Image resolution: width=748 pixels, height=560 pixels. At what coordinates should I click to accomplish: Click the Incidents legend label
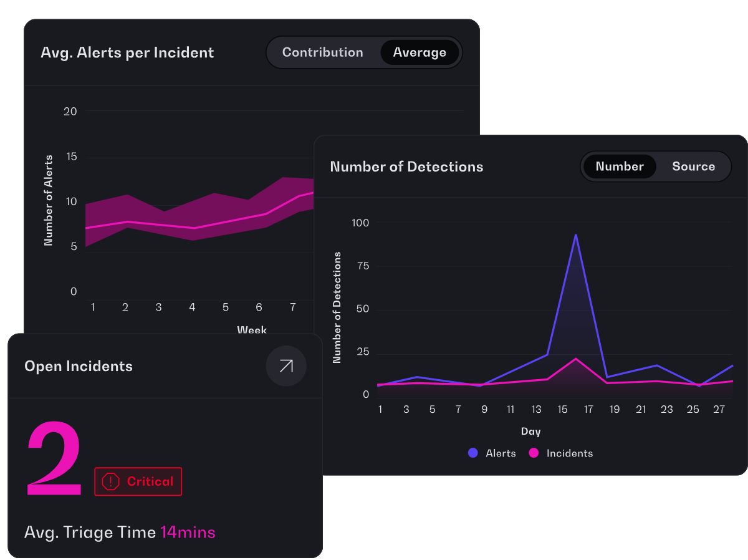coord(570,453)
